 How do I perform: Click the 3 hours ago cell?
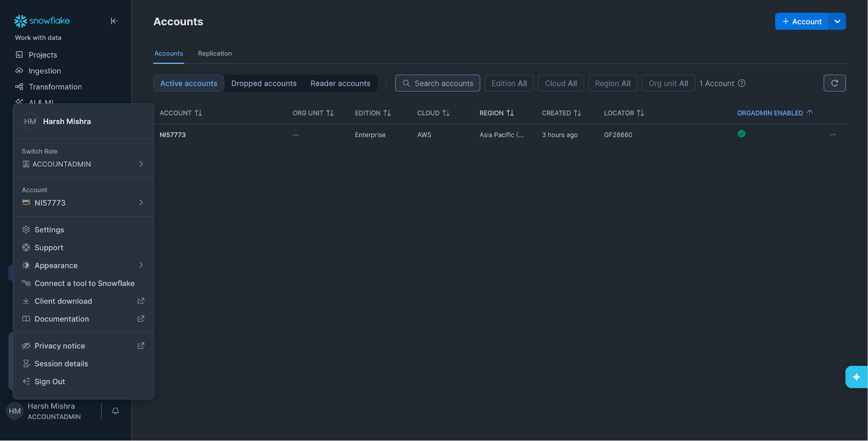560,135
